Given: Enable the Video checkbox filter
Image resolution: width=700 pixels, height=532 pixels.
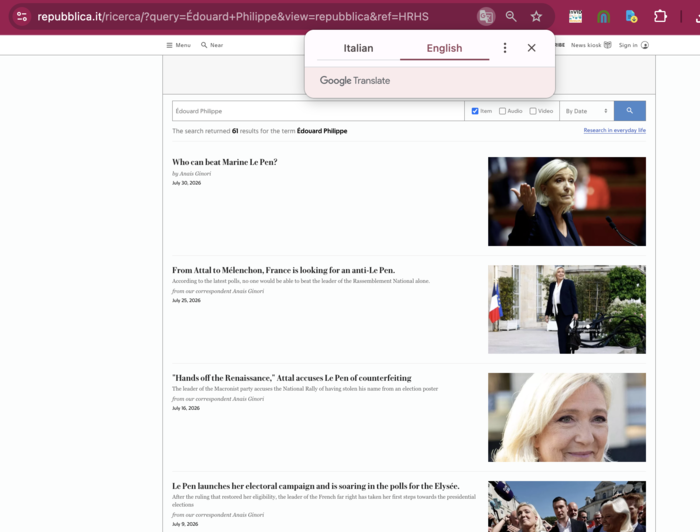Looking at the screenshot, I should (x=533, y=111).
